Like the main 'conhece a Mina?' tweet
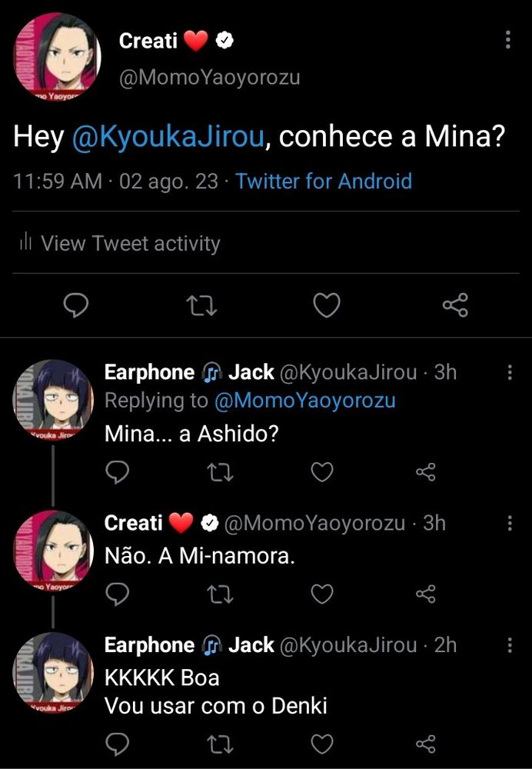This screenshot has width=532, height=769. 328,306
